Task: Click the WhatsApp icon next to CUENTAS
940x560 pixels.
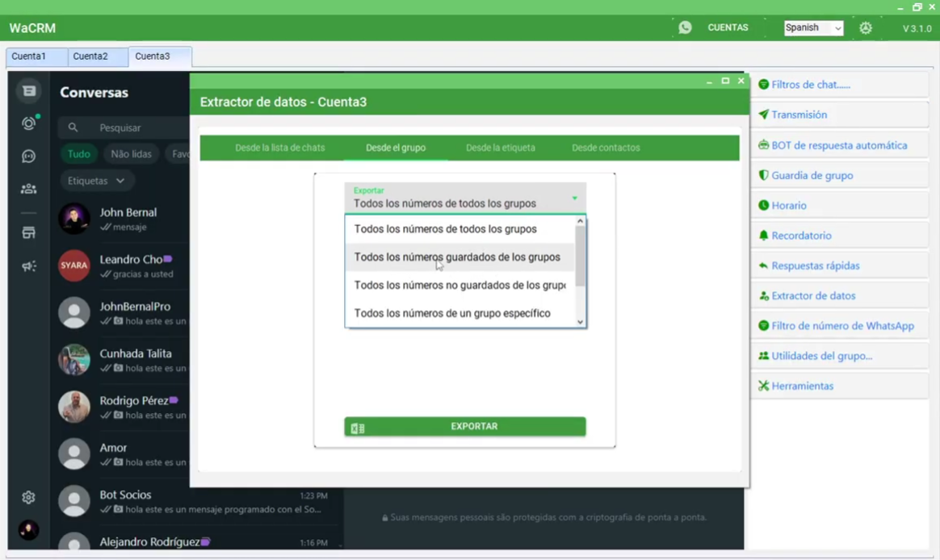Action: tap(685, 27)
